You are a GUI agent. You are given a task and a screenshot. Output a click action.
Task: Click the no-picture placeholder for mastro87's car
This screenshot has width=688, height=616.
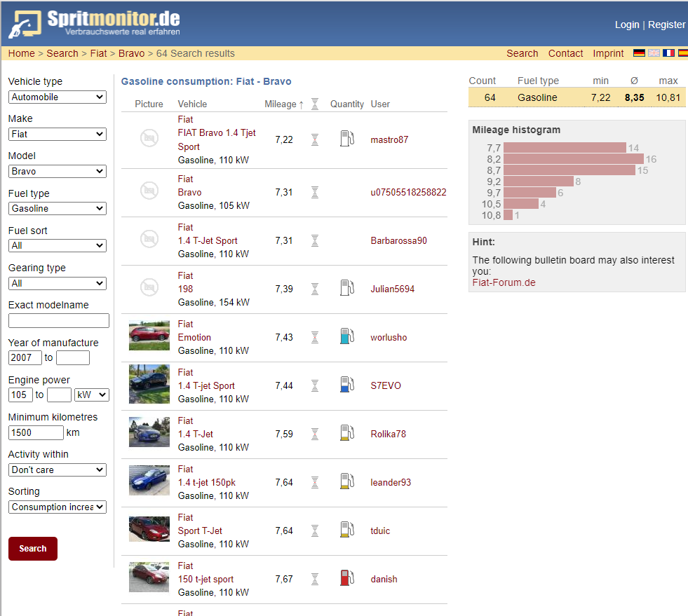pyautogui.click(x=149, y=138)
